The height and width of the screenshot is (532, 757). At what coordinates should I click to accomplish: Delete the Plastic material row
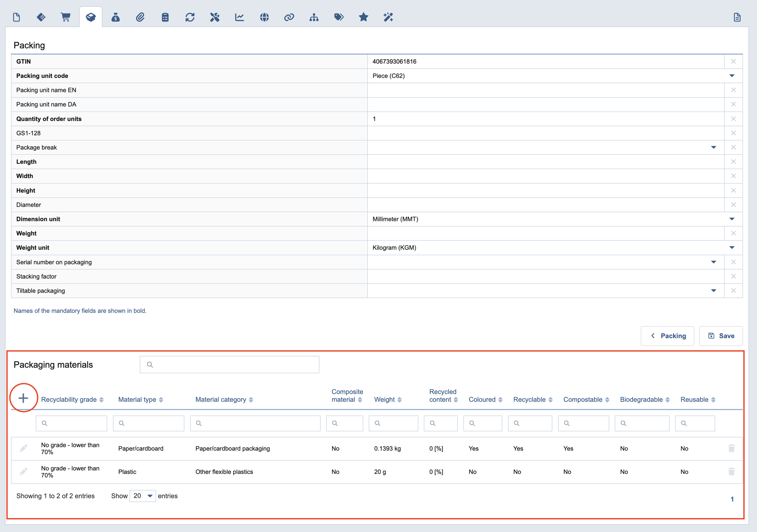[731, 472]
